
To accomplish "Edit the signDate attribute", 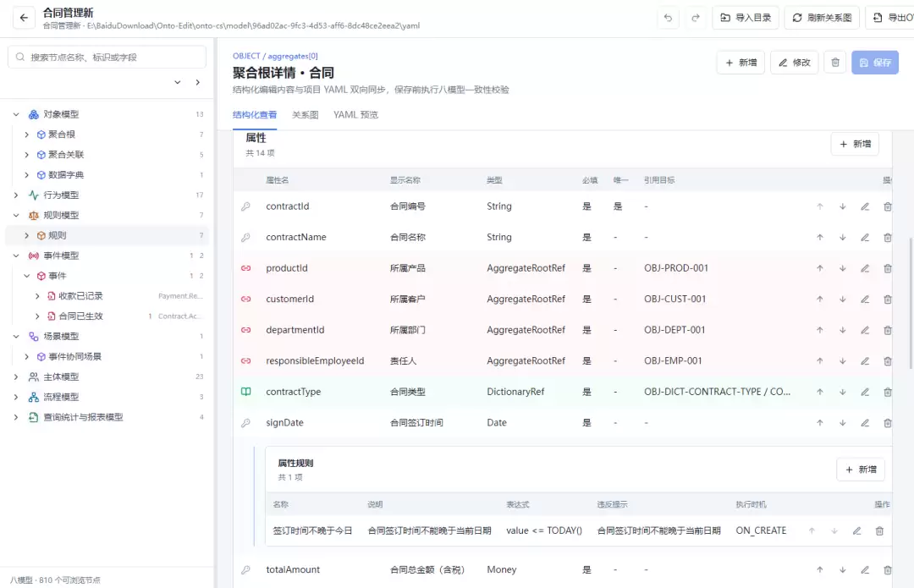I will [865, 422].
